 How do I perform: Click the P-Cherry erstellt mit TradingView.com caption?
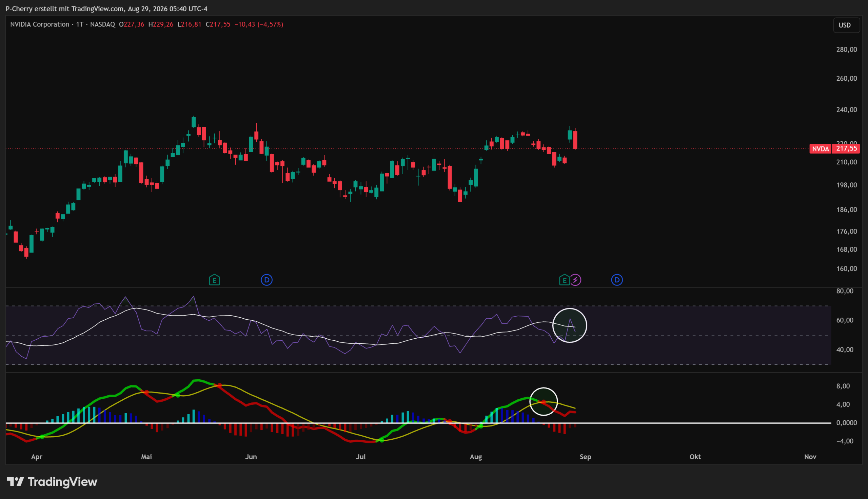tap(106, 9)
